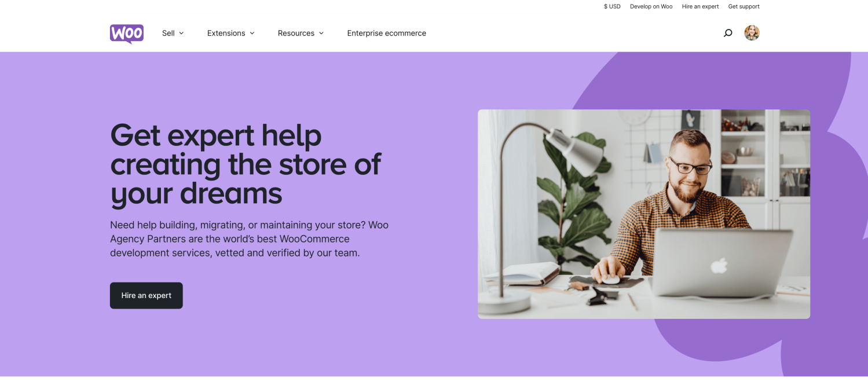Click the hero headline text

tap(246, 164)
